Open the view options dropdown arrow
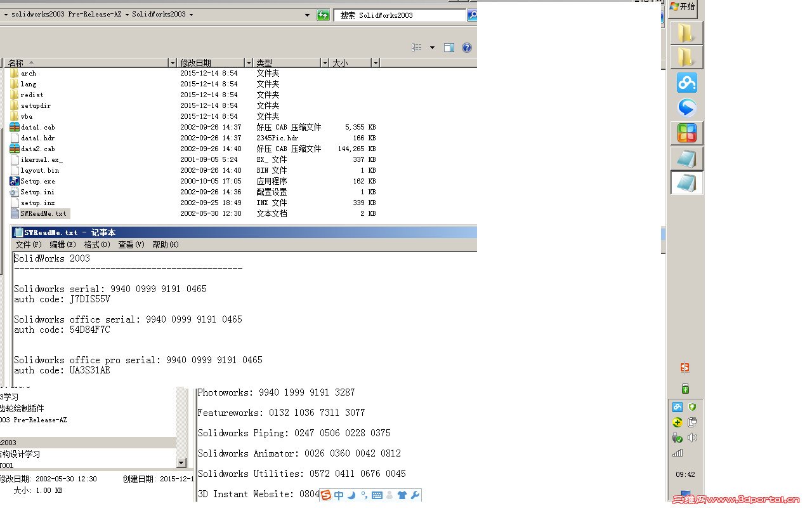 tap(433, 48)
